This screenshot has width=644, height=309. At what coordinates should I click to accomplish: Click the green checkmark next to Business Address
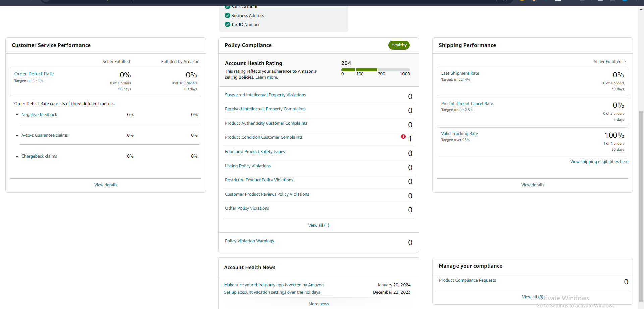227,15
